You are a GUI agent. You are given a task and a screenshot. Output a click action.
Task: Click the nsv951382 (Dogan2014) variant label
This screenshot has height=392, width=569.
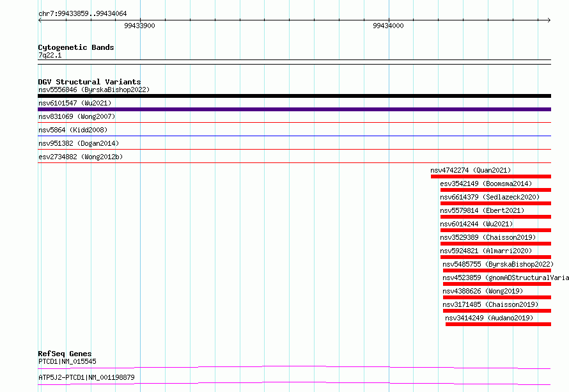(79, 143)
